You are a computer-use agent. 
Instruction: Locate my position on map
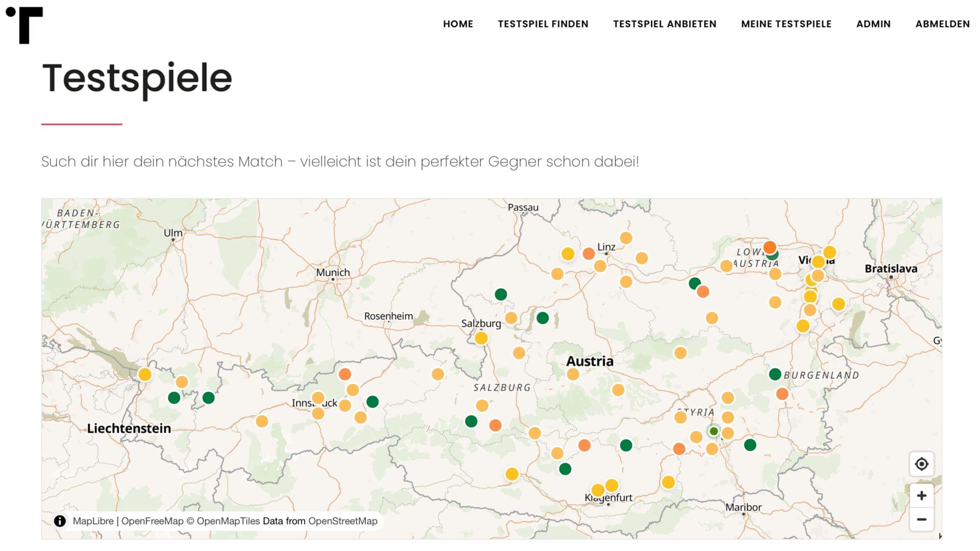[x=921, y=464]
